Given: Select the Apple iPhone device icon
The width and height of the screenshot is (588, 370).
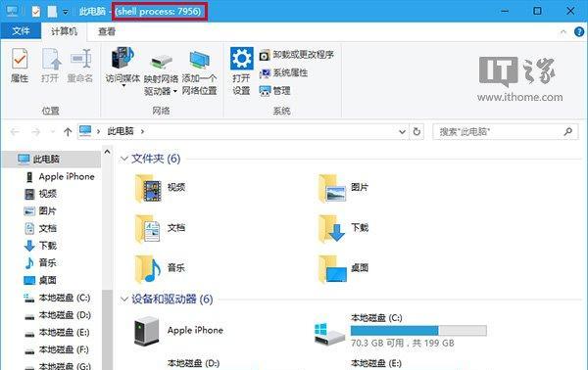Looking at the screenshot, I should [x=147, y=331].
